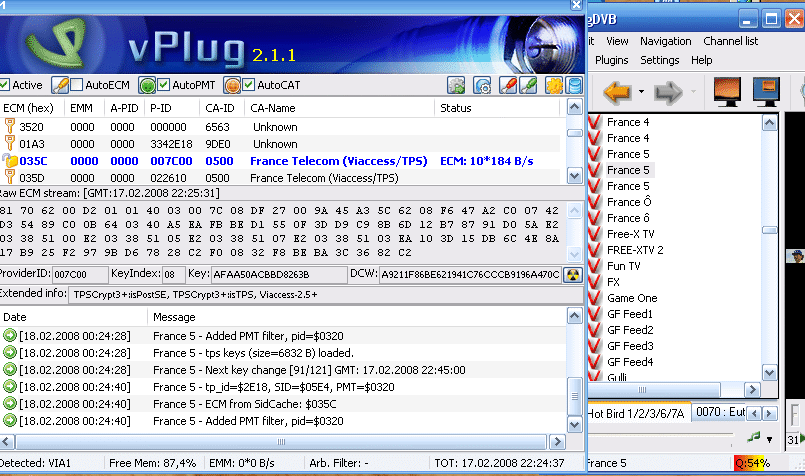Go back with the orange left arrow
This screenshot has height=476, width=805.
[617, 92]
